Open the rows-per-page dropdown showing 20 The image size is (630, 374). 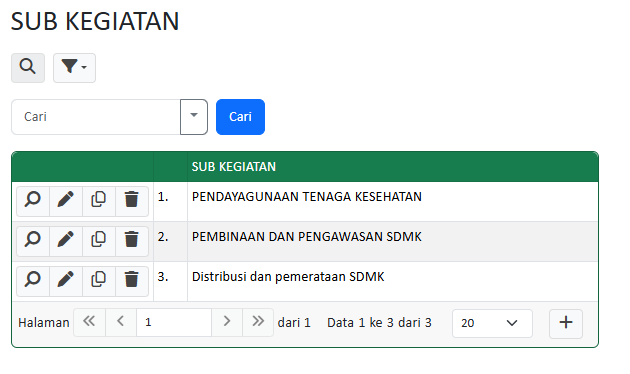492,323
